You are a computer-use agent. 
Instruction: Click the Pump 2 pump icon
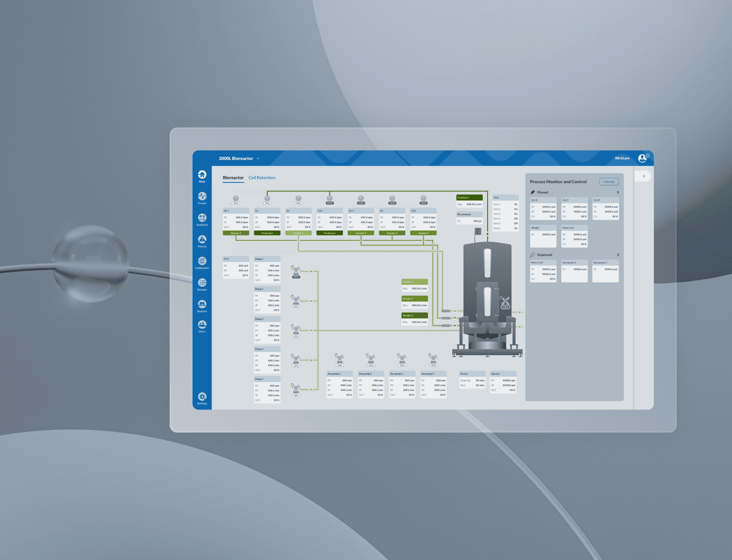click(296, 299)
